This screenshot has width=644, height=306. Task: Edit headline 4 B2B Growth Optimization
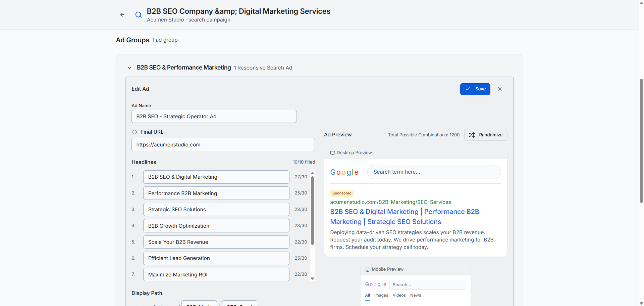pos(216,226)
